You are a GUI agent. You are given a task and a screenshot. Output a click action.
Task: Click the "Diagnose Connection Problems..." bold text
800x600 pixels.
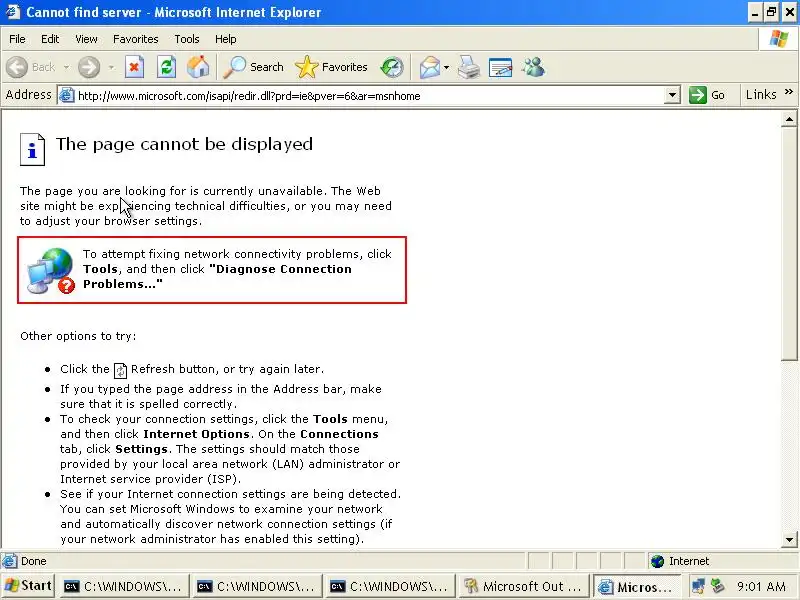coord(217,277)
